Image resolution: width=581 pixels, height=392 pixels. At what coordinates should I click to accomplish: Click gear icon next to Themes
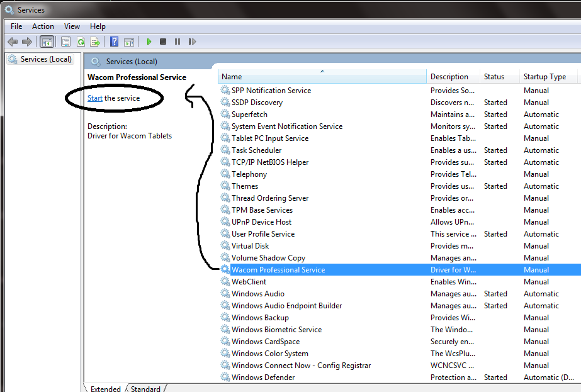pos(225,186)
